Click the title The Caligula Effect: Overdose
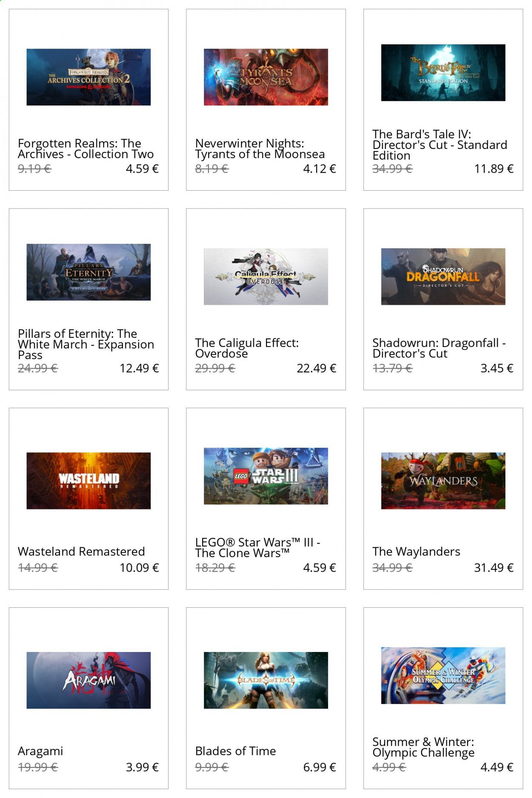Viewport: 532px width, 798px height. click(x=247, y=348)
